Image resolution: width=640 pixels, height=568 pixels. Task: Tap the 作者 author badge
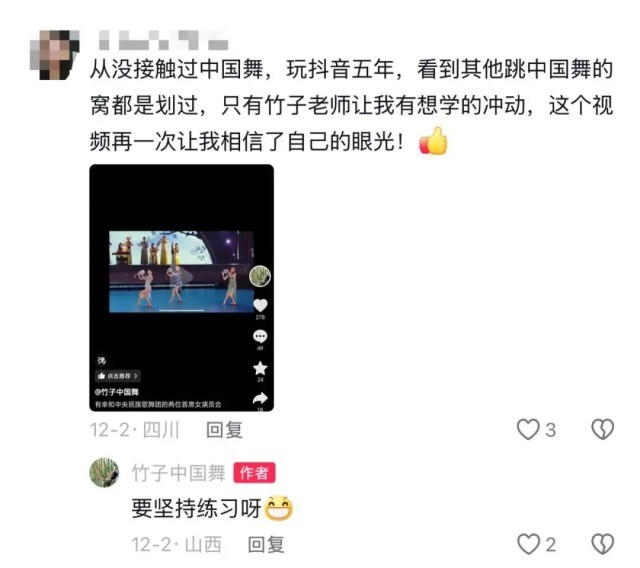[254, 473]
